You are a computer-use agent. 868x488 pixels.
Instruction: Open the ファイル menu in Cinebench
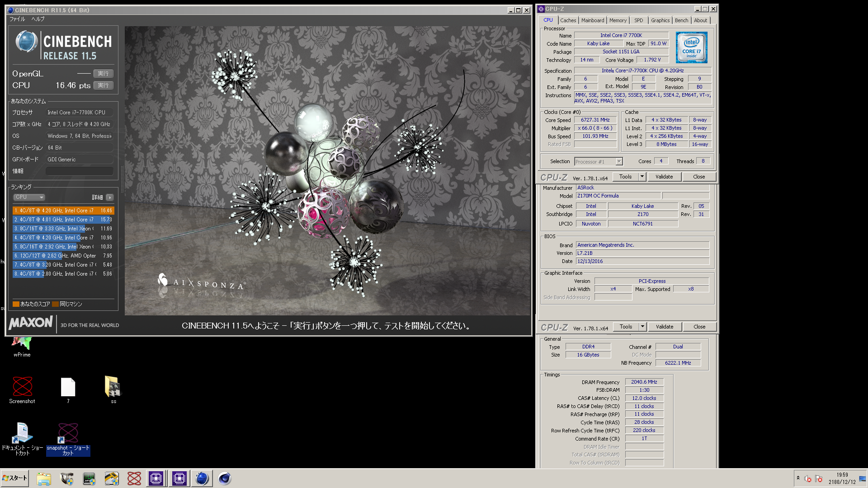[x=17, y=19]
